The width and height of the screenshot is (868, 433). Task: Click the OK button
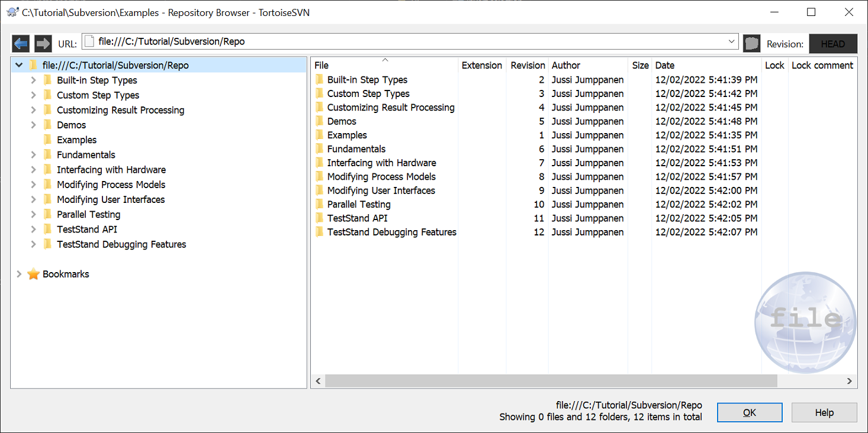click(750, 412)
